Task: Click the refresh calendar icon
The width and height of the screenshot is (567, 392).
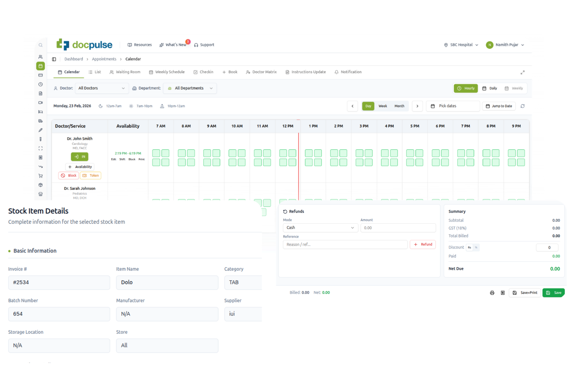Action: (522, 106)
